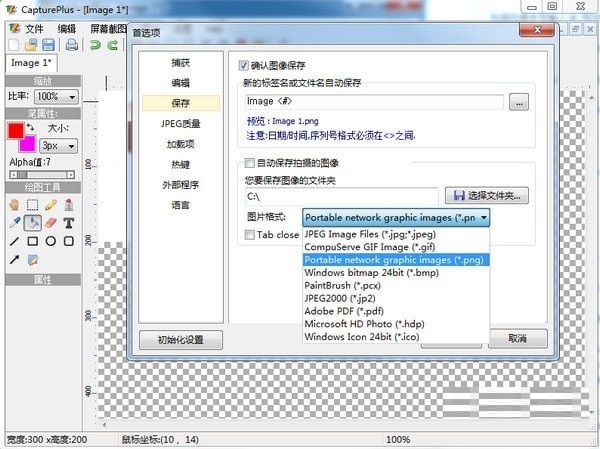Select the Arrow drawing tool

click(15, 260)
